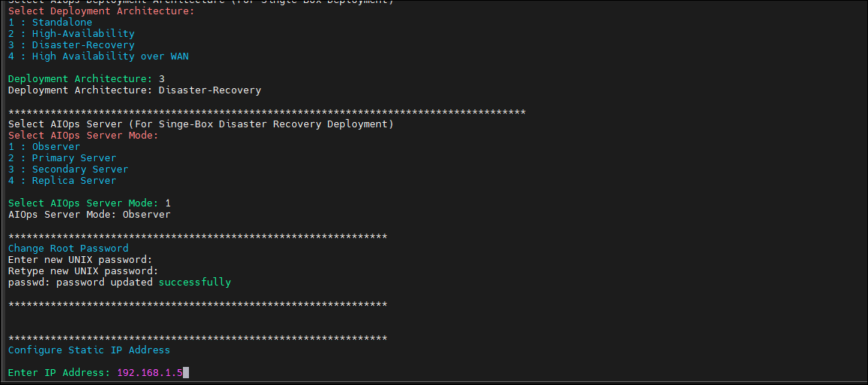Image resolution: width=868 pixels, height=385 pixels.
Task: Click the 'Deployment Architecture: 3' prompt line
Action: [x=87, y=78]
